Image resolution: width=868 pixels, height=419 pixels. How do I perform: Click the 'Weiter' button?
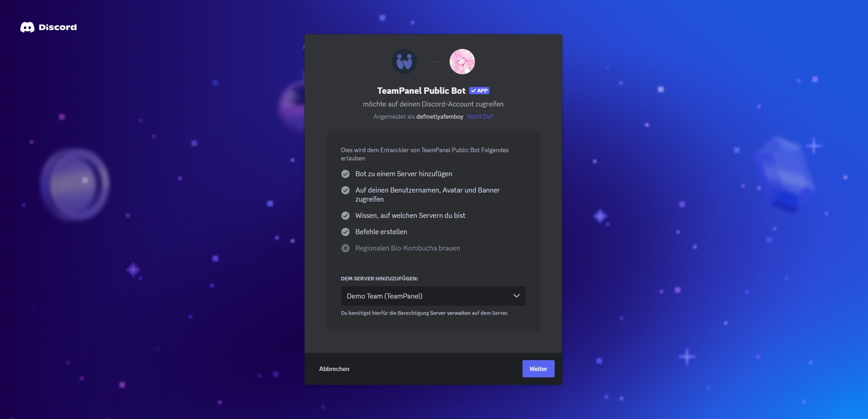[x=538, y=369]
